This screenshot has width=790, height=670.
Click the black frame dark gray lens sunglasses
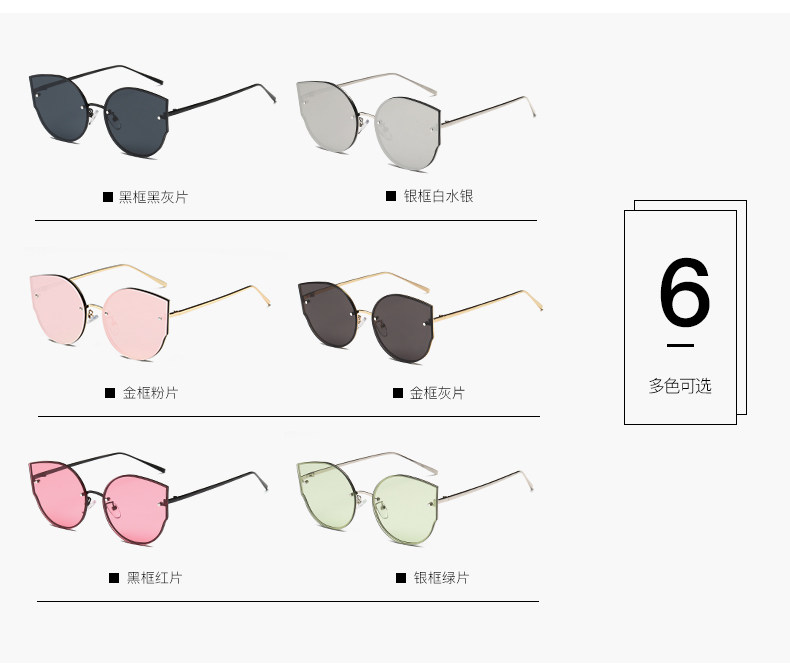click(x=151, y=111)
